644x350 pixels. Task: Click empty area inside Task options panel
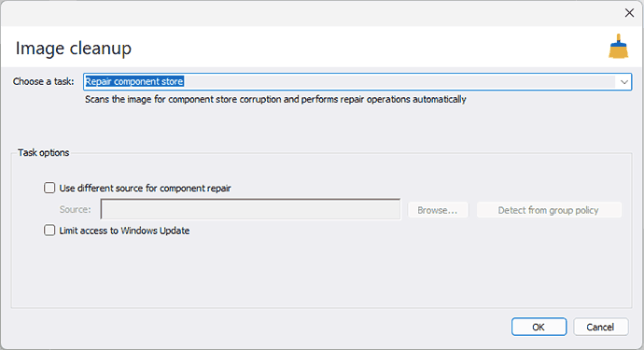(x=321, y=271)
